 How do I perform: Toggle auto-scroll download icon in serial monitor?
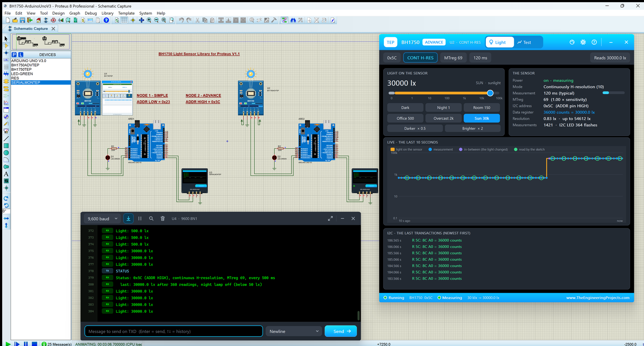click(128, 218)
